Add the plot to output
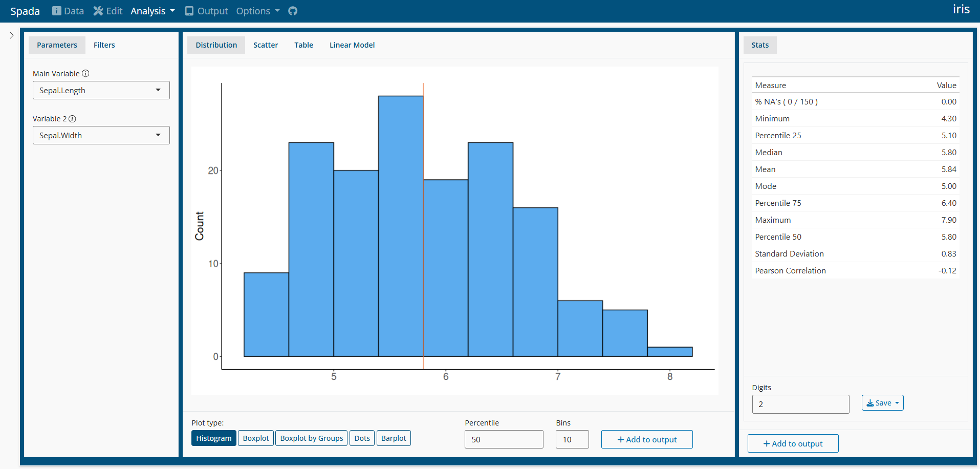Image resolution: width=980 pixels, height=469 pixels. (x=647, y=439)
